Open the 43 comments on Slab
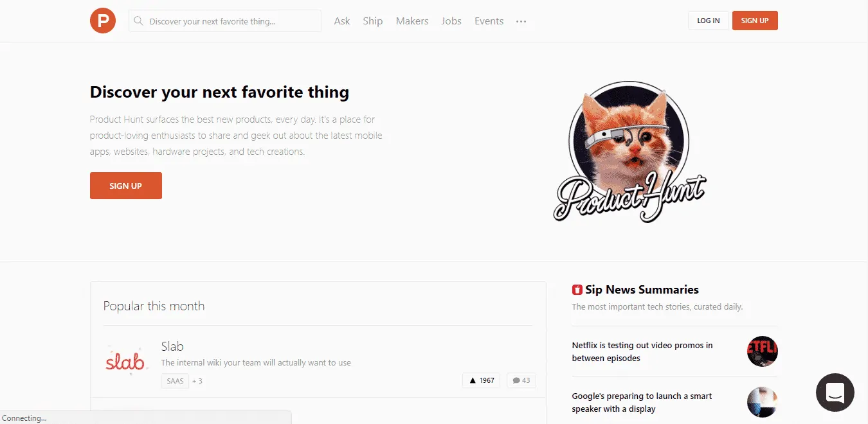 [x=521, y=380]
